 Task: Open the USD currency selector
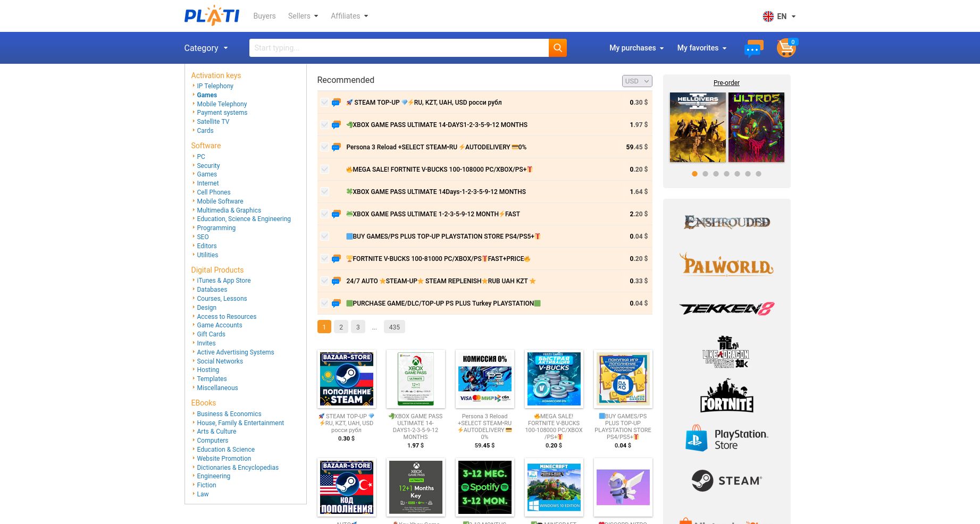pos(637,81)
